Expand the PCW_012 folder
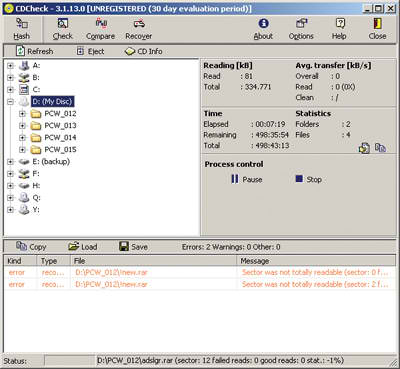400x369 pixels. (x=23, y=114)
